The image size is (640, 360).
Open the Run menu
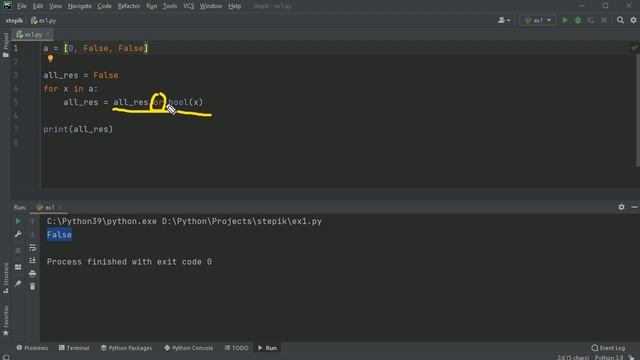pos(151,6)
